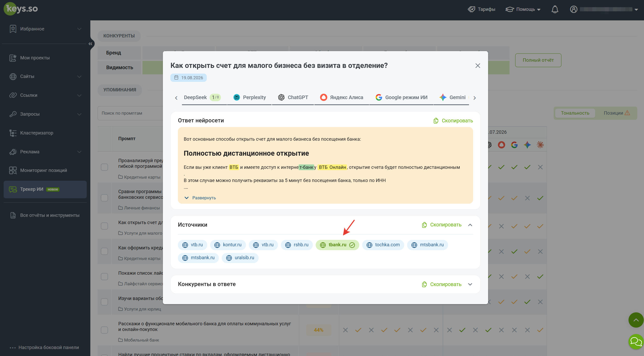Screen dimensions: 644x356
Task: Copy the Конкуренты в ответе list
Action: pyautogui.click(x=442, y=284)
